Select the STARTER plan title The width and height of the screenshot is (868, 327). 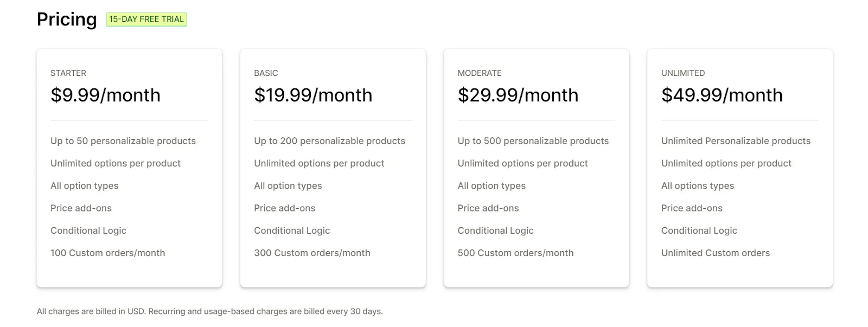[68, 73]
